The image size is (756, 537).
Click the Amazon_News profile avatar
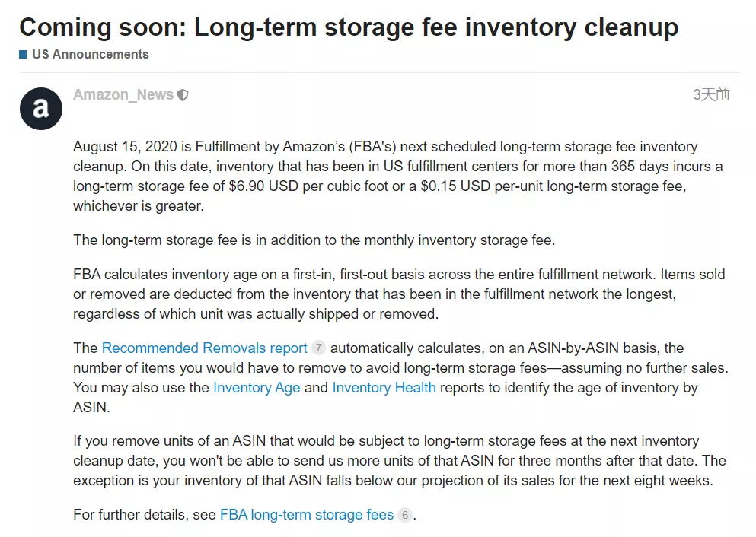point(41,108)
